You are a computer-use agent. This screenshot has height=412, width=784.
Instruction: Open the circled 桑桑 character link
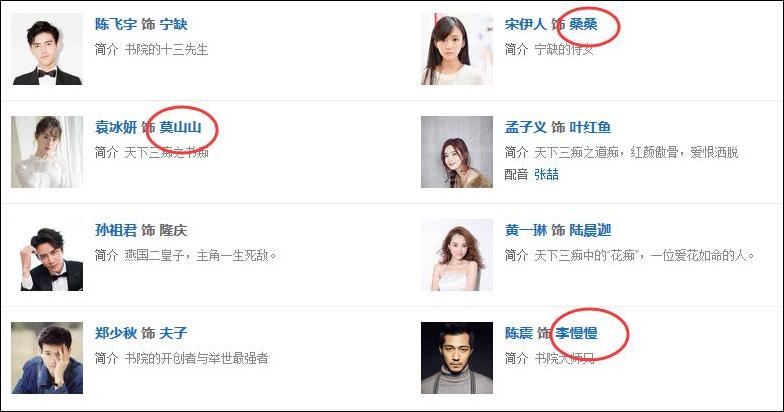pos(583,24)
